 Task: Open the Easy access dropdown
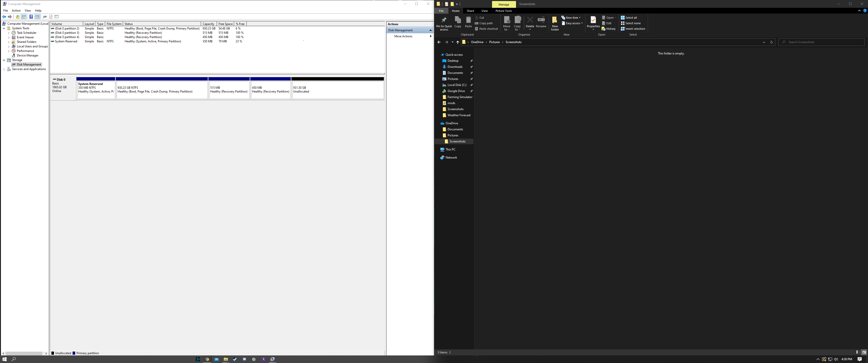572,24
